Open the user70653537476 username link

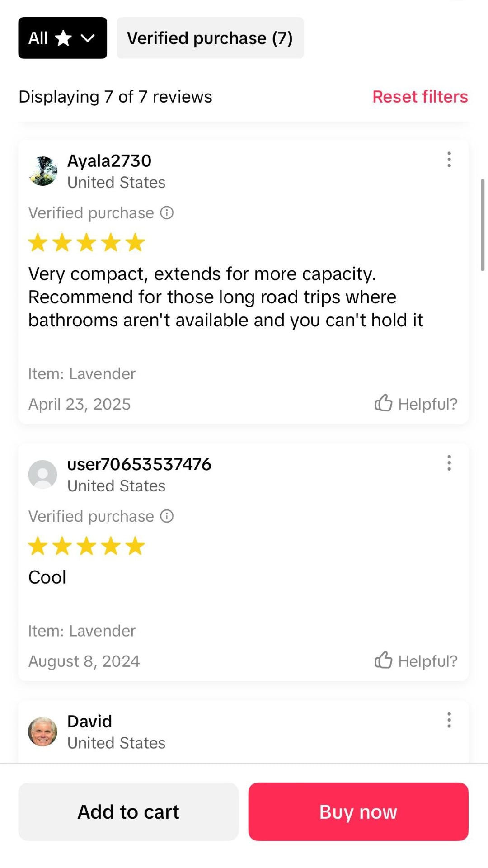point(139,464)
